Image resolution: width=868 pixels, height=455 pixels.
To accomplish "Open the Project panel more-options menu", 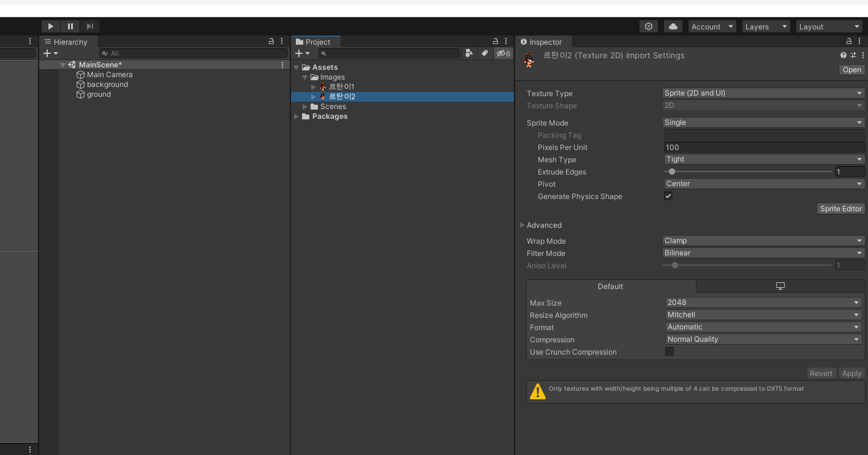I will (507, 42).
